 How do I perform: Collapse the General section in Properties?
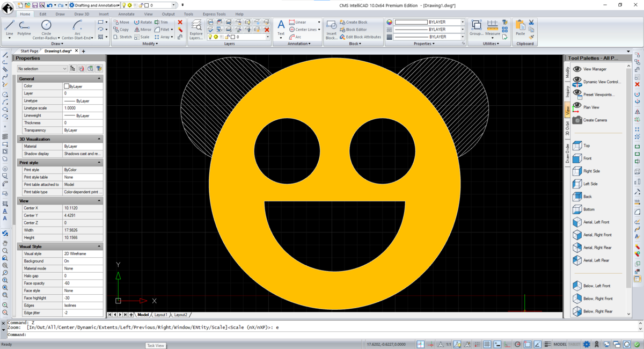pos(99,79)
